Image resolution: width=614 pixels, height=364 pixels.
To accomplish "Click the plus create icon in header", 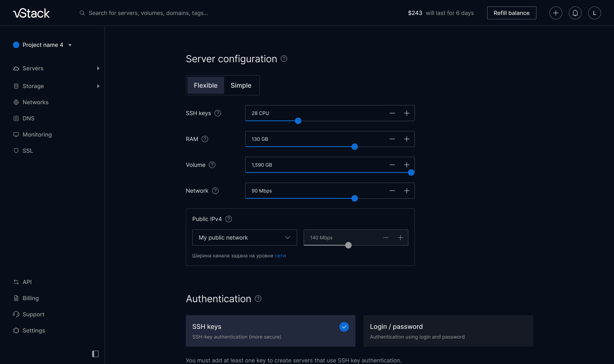I will tap(556, 13).
